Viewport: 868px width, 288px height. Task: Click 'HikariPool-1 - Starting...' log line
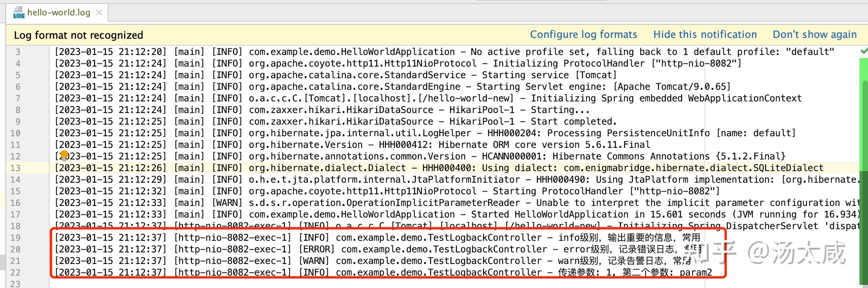(322, 110)
